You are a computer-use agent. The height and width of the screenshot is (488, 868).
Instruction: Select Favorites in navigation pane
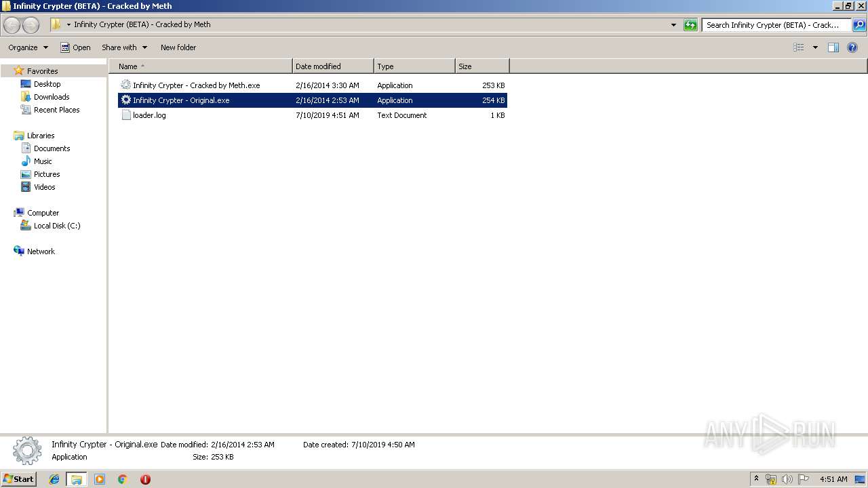point(42,71)
